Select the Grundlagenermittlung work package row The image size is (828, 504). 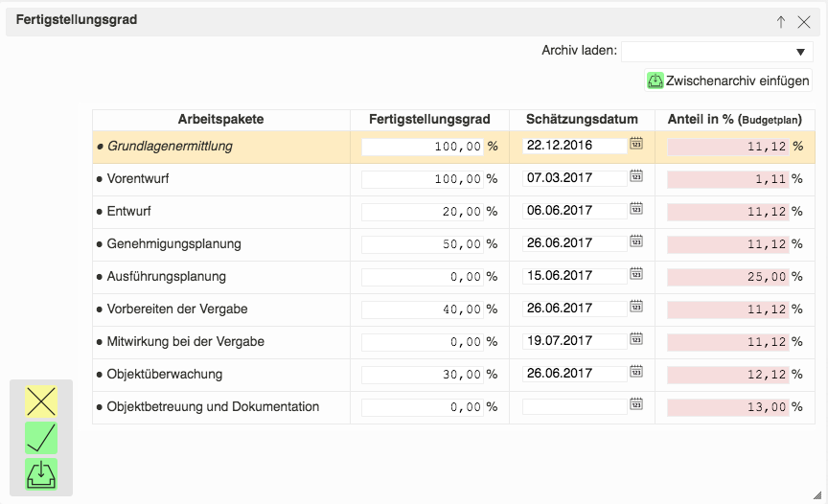[170, 147]
